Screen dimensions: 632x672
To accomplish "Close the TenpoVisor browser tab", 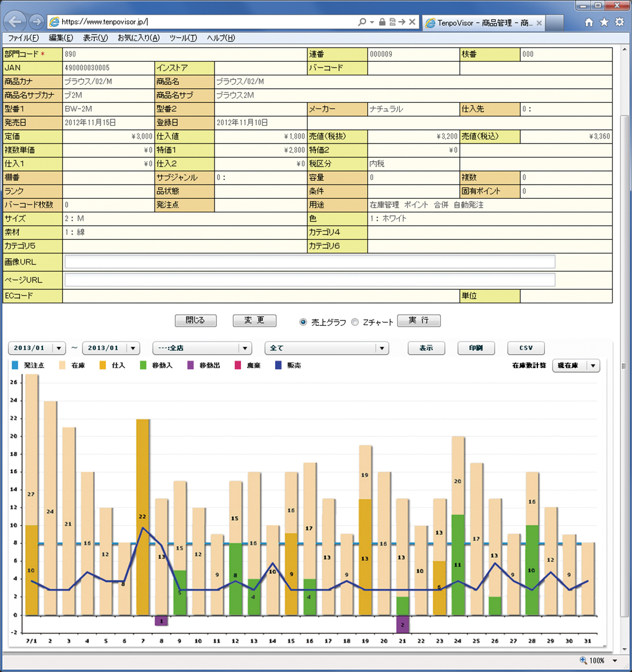I will click(539, 23).
